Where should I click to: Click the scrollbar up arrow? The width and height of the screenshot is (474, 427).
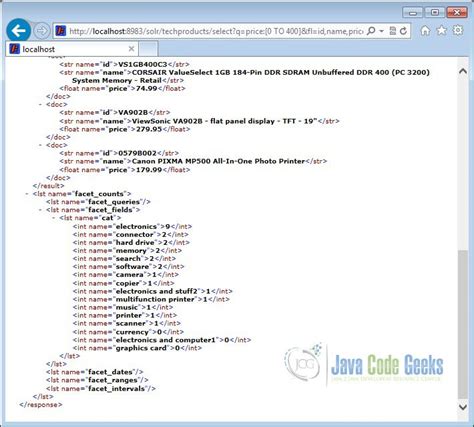coord(463,71)
